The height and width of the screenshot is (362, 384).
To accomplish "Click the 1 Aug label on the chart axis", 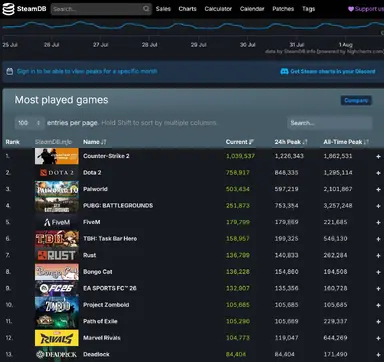I will 346,45.
